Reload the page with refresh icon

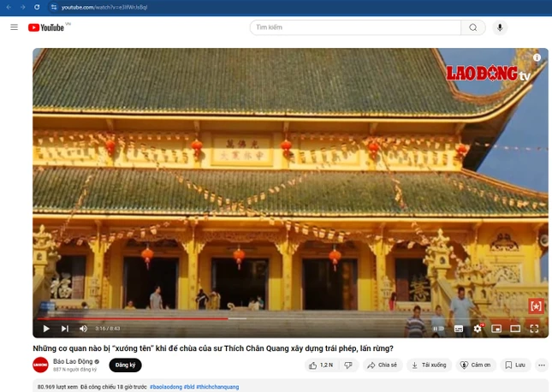coord(37,7)
